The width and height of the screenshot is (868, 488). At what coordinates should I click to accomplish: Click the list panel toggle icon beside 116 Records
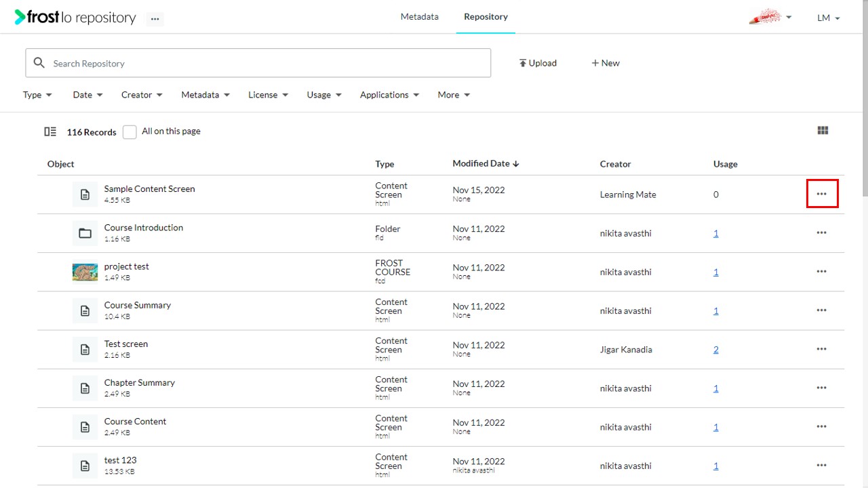click(x=50, y=131)
